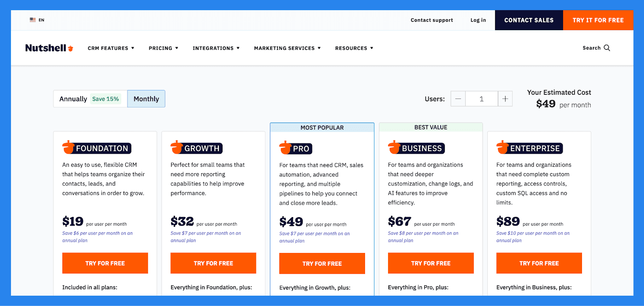
Task: Click Enterprise's annual plan savings link
Action: click(x=533, y=237)
